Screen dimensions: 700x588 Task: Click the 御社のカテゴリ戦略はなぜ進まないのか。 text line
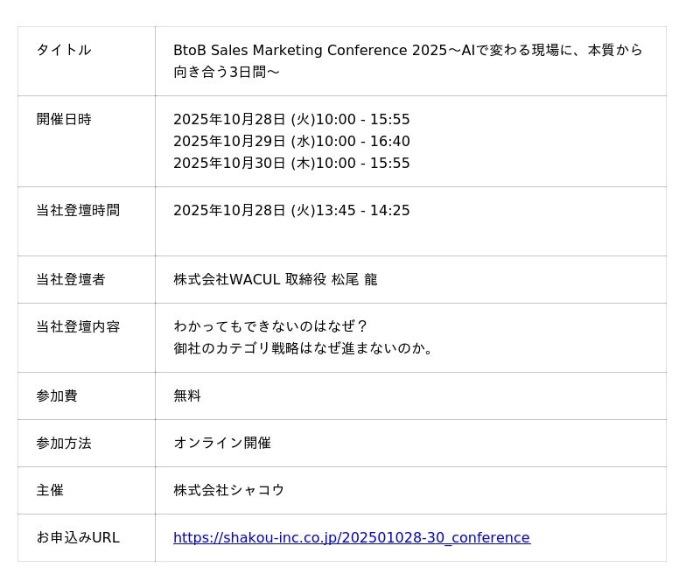click(x=304, y=348)
